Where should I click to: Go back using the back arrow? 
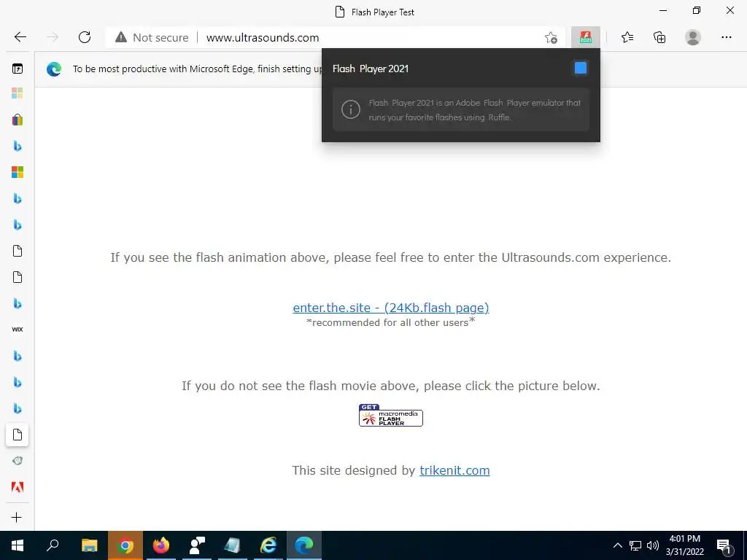[x=20, y=37]
